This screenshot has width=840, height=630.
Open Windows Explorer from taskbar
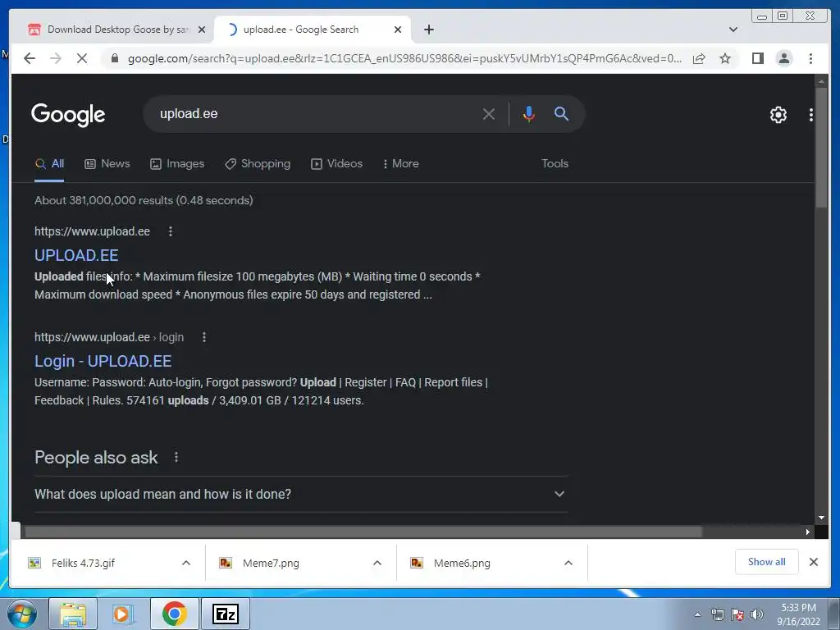click(x=73, y=614)
